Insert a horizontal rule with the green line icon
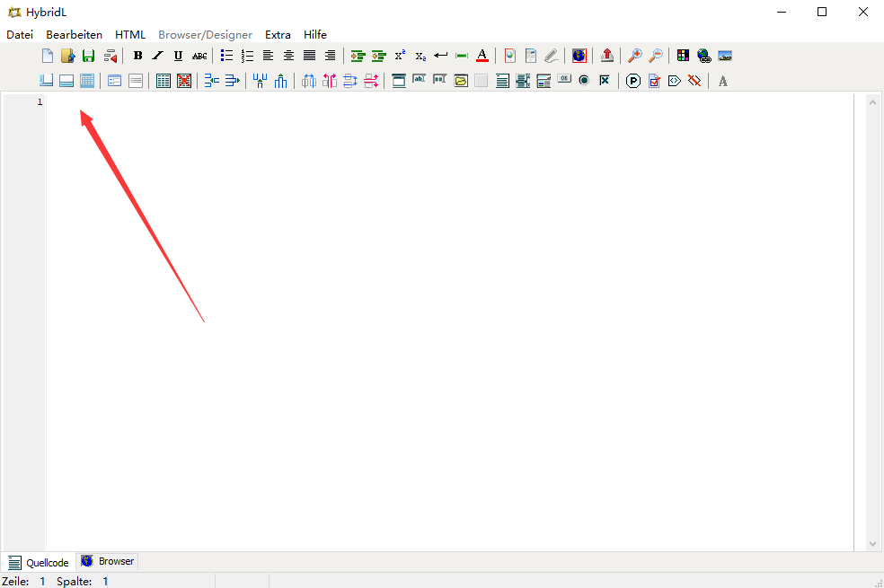This screenshot has width=884, height=588. 462,56
